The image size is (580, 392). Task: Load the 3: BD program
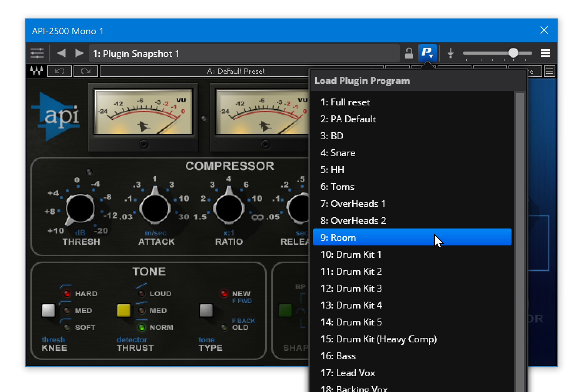click(x=412, y=136)
